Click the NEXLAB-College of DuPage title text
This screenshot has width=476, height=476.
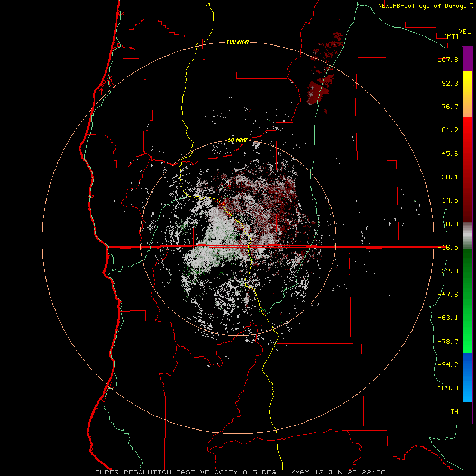coord(422,6)
